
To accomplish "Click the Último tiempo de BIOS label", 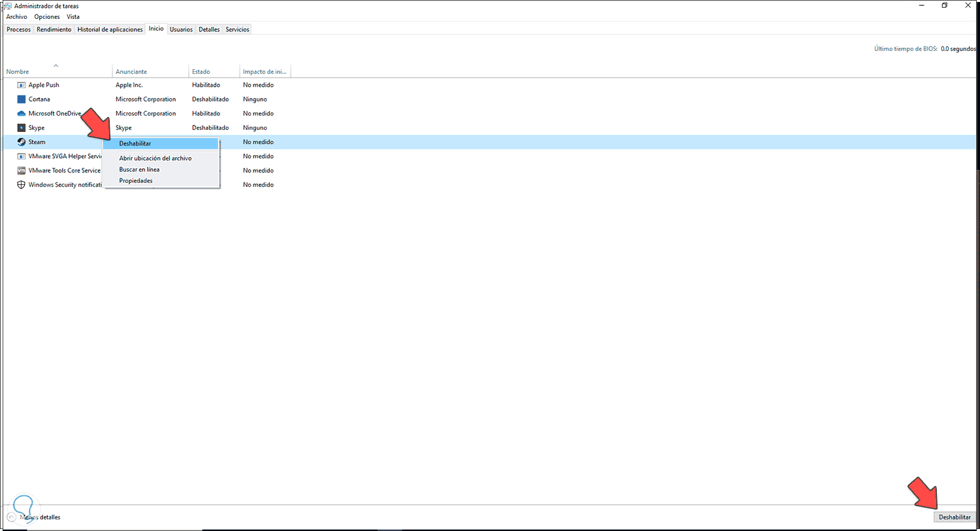I will (906, 49).
